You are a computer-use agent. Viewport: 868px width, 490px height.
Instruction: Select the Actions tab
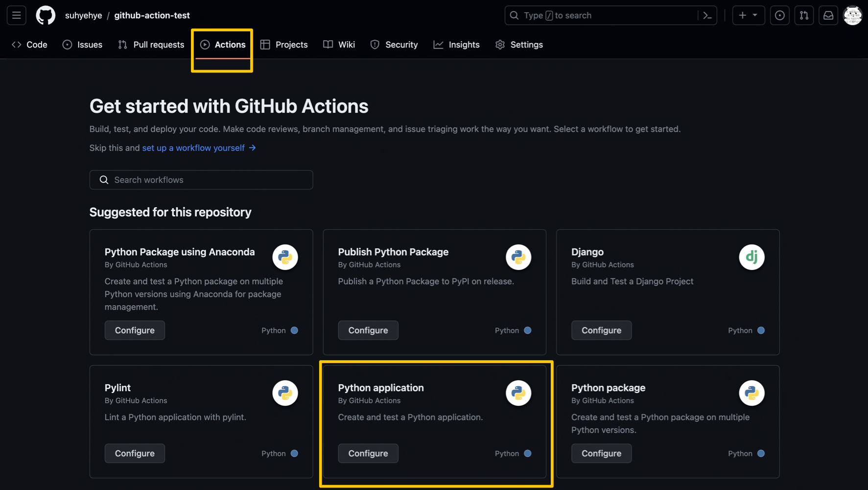point(223,45)
